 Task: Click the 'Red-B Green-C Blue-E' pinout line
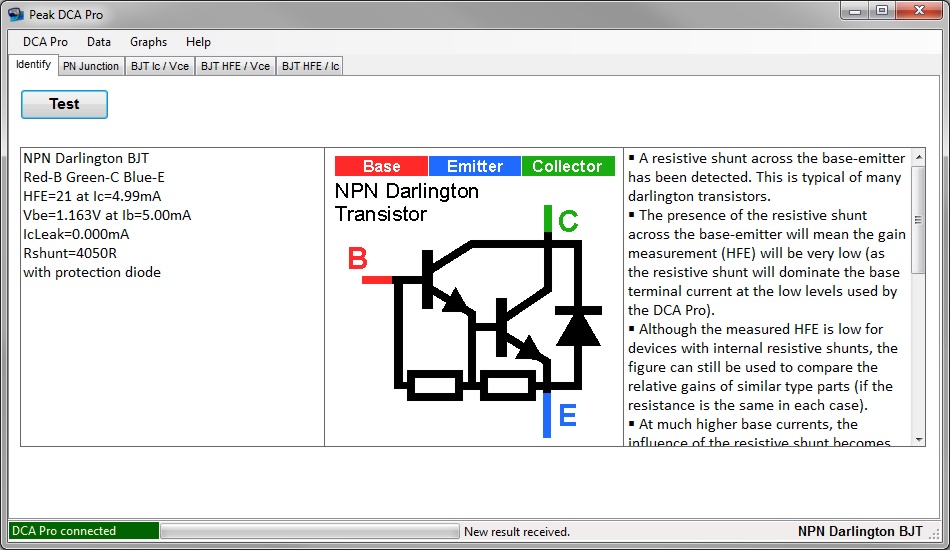94,177
